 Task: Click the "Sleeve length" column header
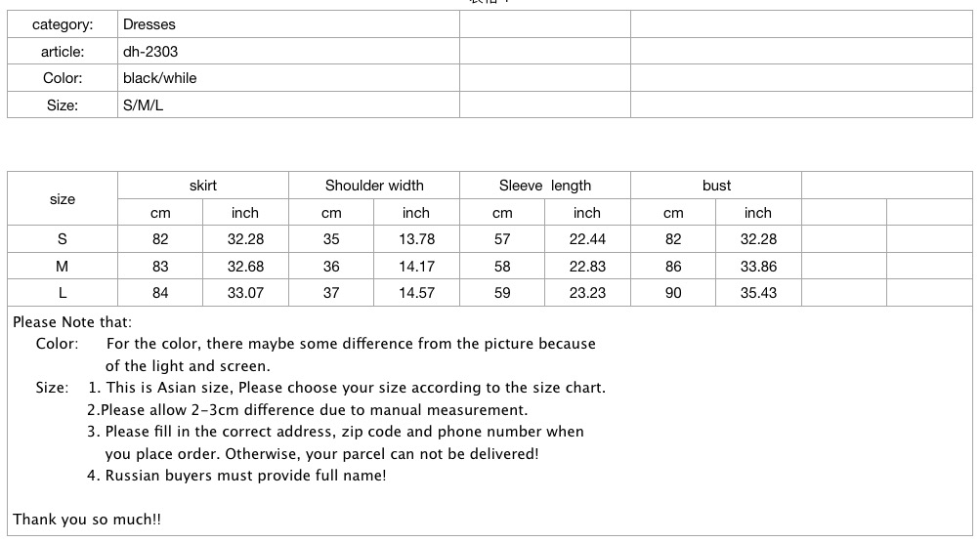click(x=545, y=186)
